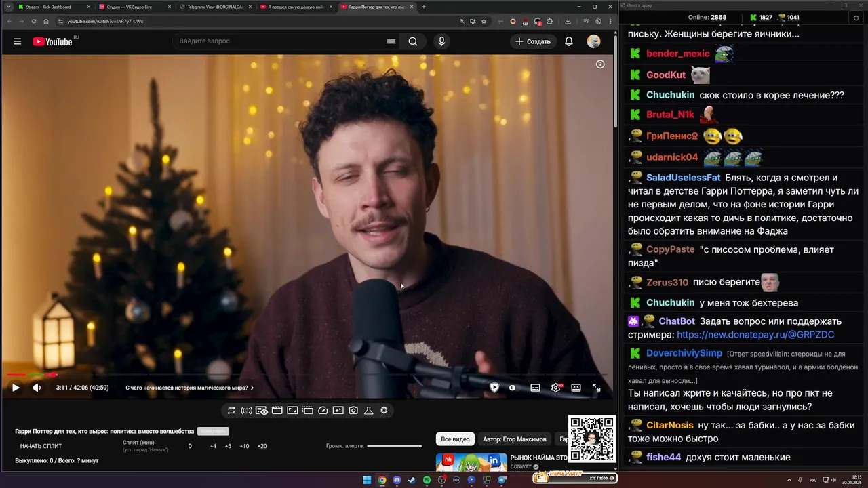The width and height of the screenshot is (868, 488).
Task: Open the donatepay link in chat
Action: (x=755, y=335)
